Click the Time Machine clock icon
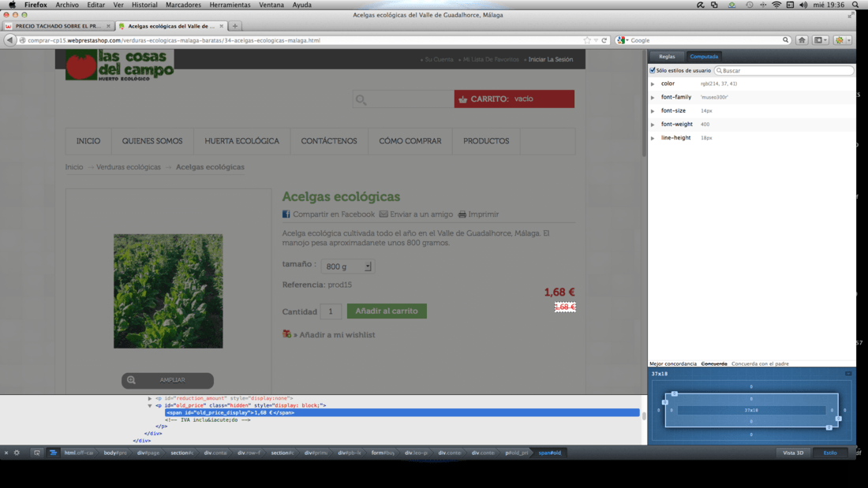This screenshot has height=488, width=868. (x=749, y=5)
